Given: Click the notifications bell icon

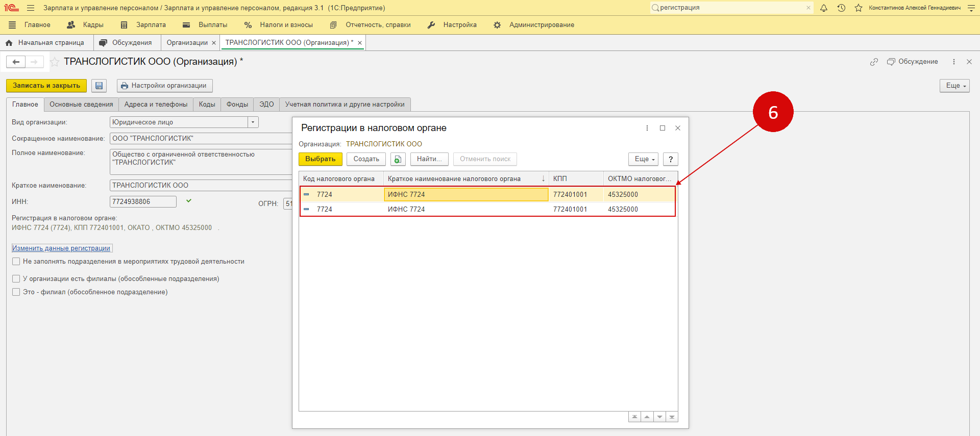Looking at the screenshot, I should (824, 8).
